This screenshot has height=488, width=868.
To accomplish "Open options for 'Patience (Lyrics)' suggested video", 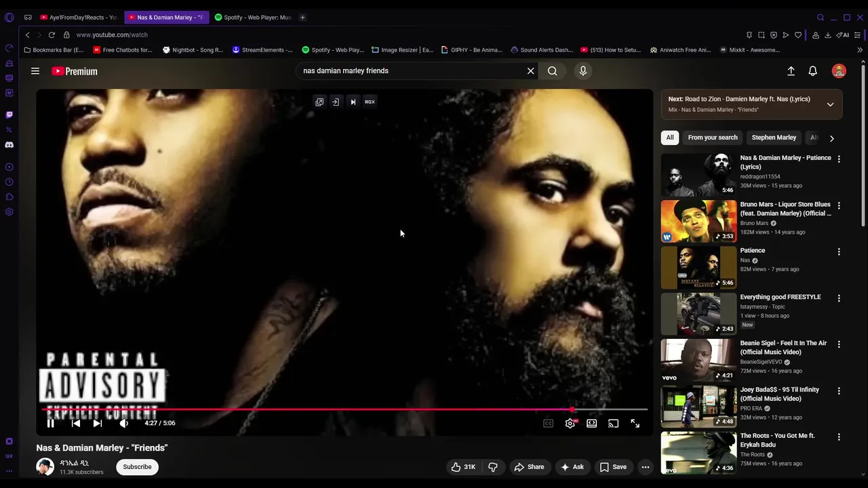I will (839, 159).
